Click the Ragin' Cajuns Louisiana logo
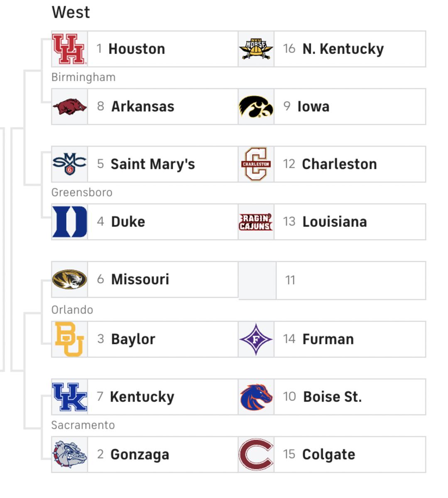448x498 pixels. pos(256,222)
